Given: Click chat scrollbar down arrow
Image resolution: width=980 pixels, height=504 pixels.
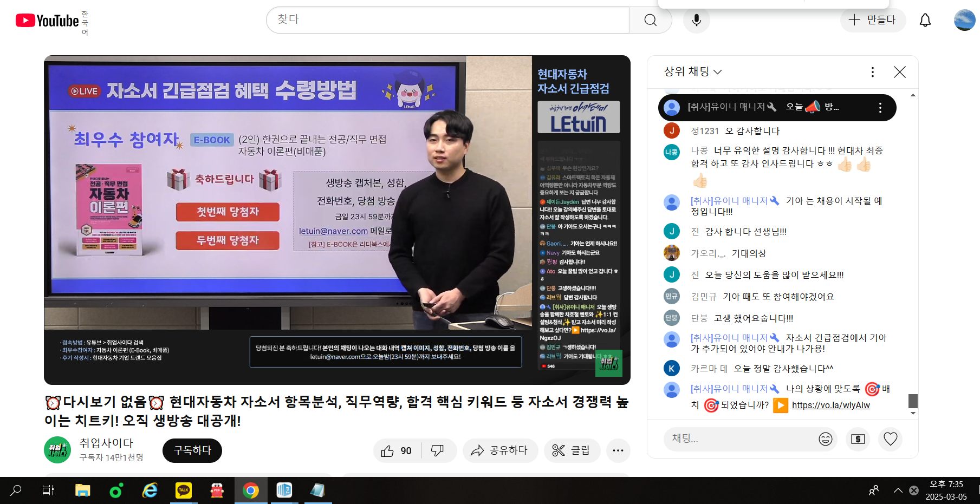Looking at the screenshot, I should pos(913,413).
